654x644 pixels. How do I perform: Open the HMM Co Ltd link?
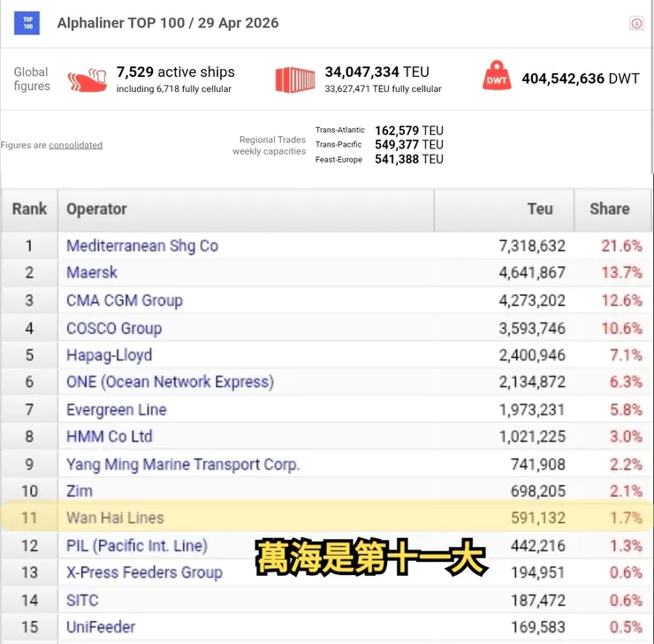point(110,436)
